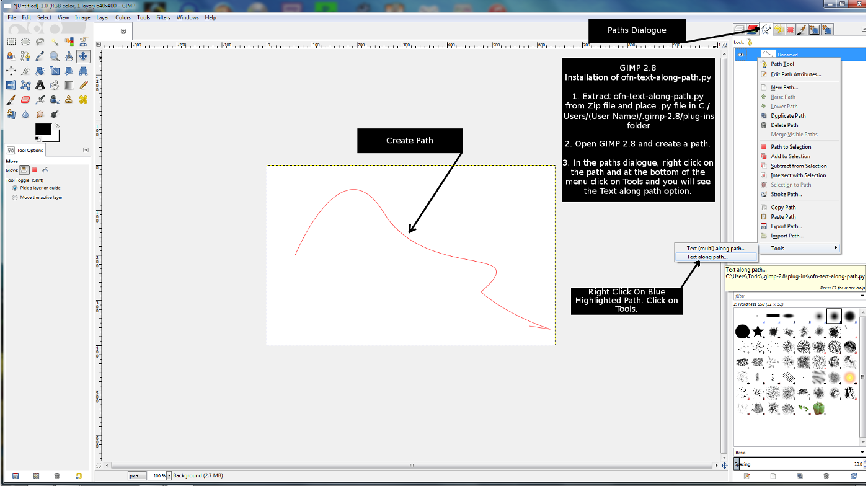Click the brush filter input field
This screenshot has height=486, width=868.
click(796, 296)
